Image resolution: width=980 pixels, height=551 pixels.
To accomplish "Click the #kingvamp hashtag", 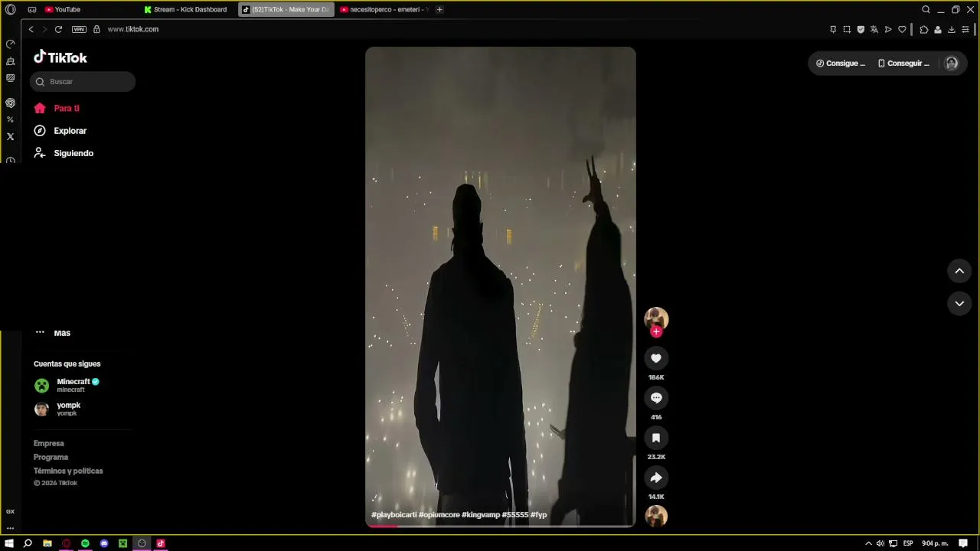I will pyautogui.click(x=481, y=515).
